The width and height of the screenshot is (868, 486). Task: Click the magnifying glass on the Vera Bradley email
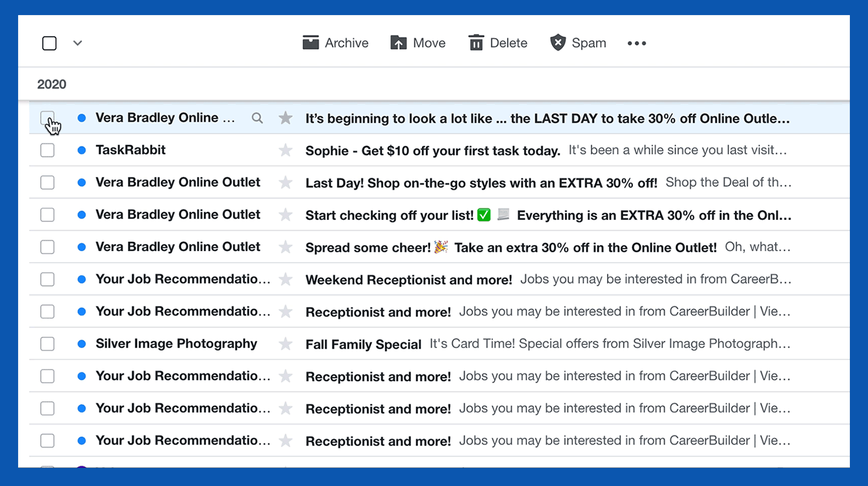[257, 117]
